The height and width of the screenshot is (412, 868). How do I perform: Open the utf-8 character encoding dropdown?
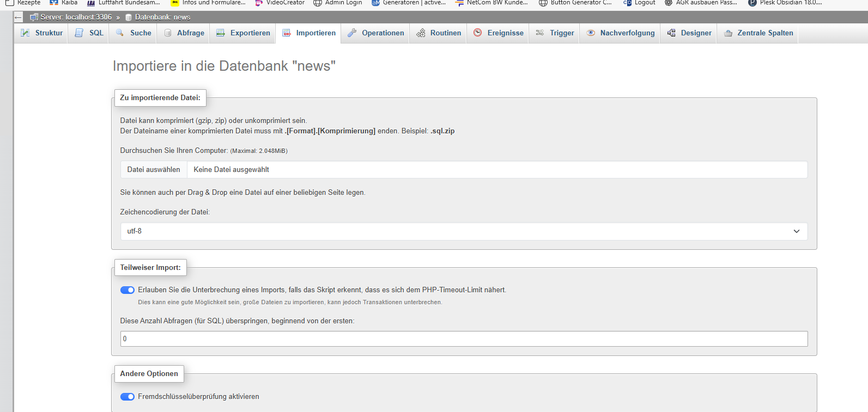point(464,231)
